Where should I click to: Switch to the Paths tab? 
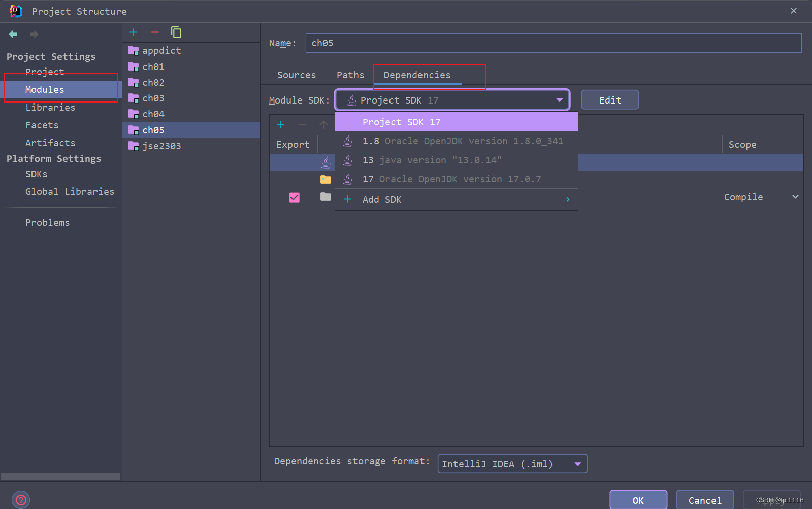pyautogui.click(x=350, y=75)
